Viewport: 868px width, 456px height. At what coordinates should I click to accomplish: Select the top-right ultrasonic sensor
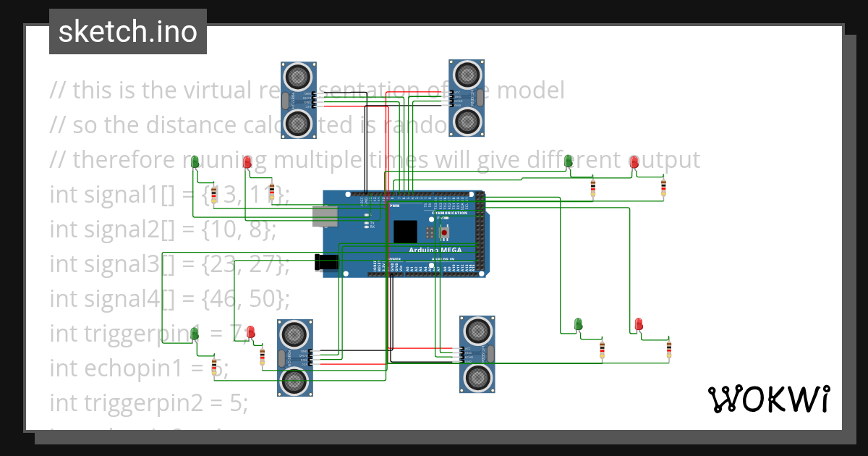tap(467, 98)
